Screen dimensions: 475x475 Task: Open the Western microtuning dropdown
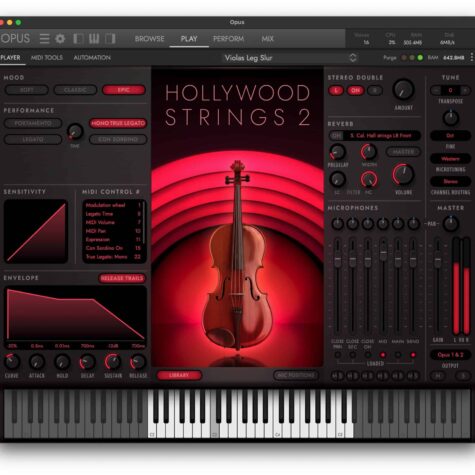click(x=450, y=159)
